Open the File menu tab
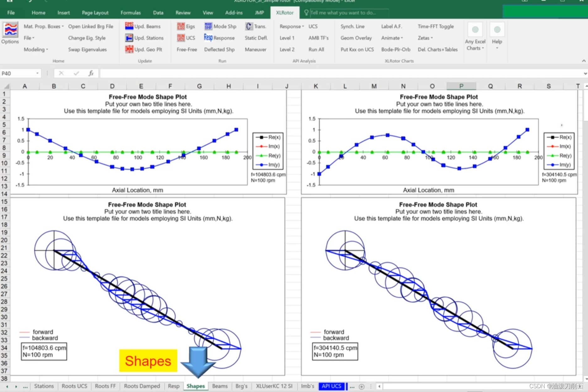The width and height of the screenshot is (588, 392). [x=11, y=13]
